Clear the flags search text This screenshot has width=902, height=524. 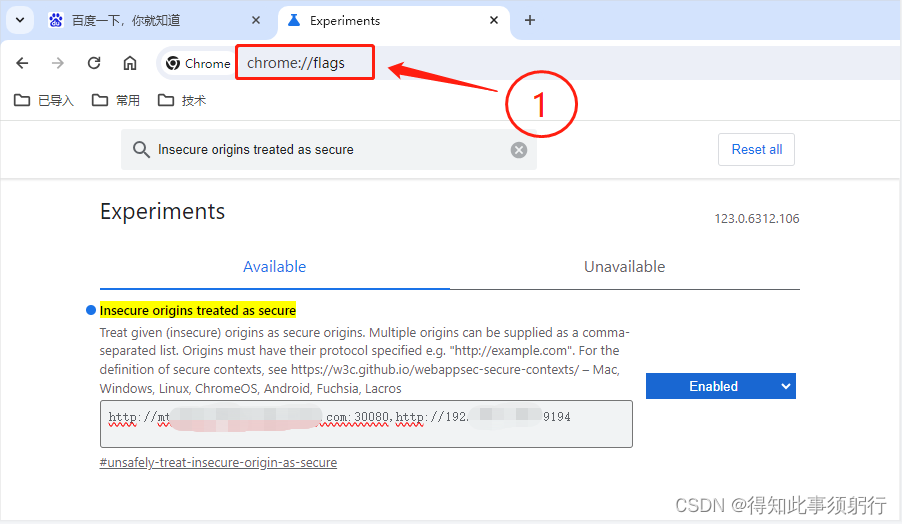click(x=519, y=150)
